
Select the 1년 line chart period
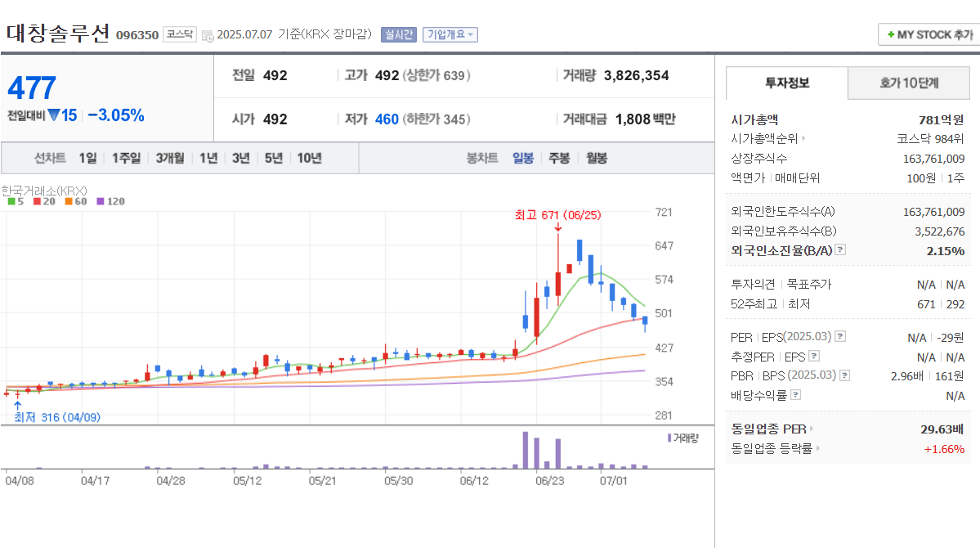[x=208, y=158]
